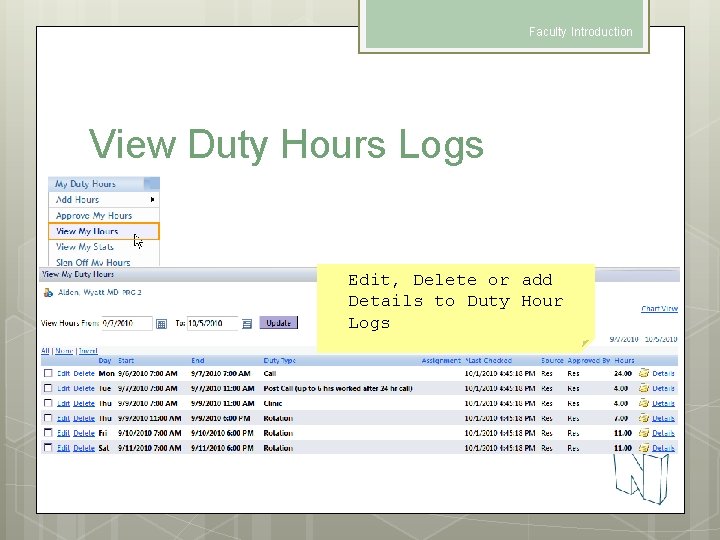Click Delete for the Thu Clinic entry
The image size is (720, 540).
point(84,404)
